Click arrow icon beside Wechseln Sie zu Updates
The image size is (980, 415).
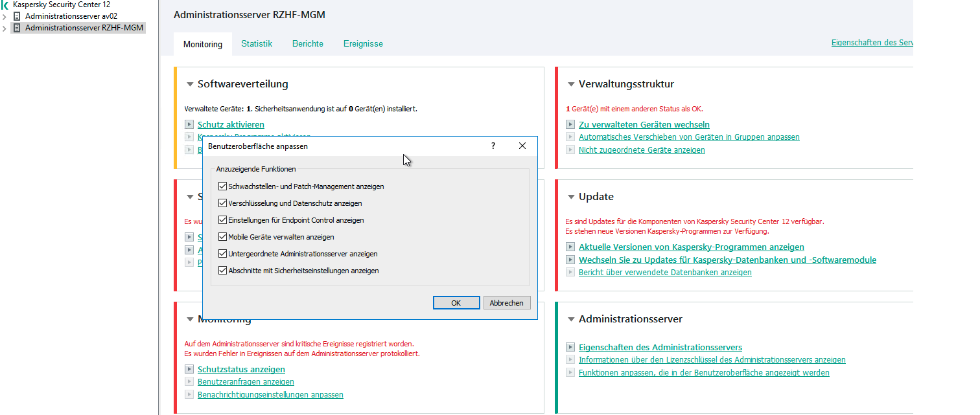570,260
